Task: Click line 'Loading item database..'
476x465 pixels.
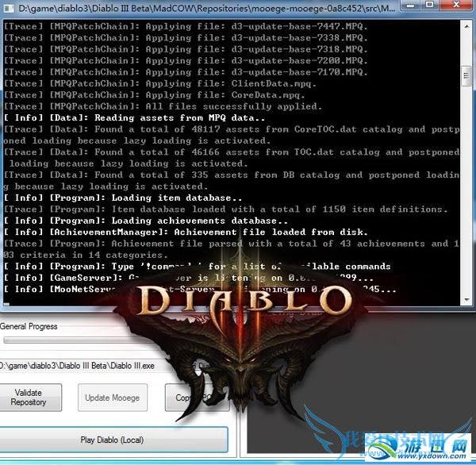Action: point(123,198)
